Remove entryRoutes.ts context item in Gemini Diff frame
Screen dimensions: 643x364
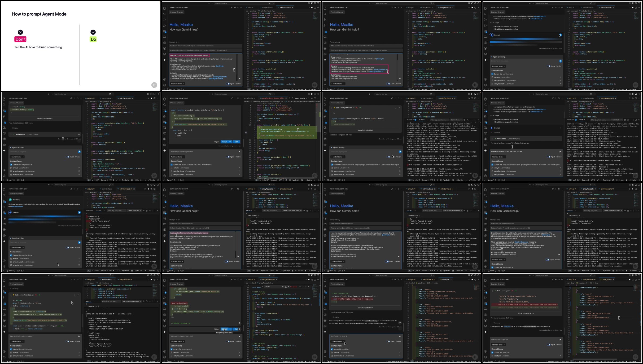coord(239,174)
